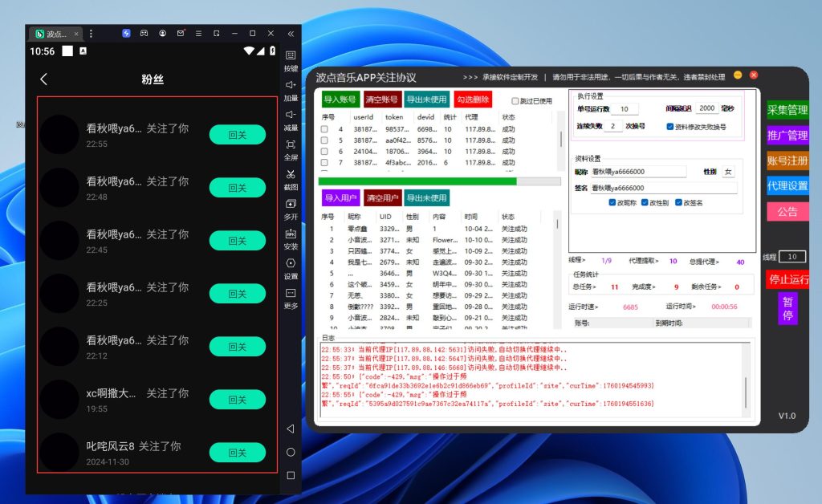
Task: Click the APK install (安装) icon
Action: point(291,234)
